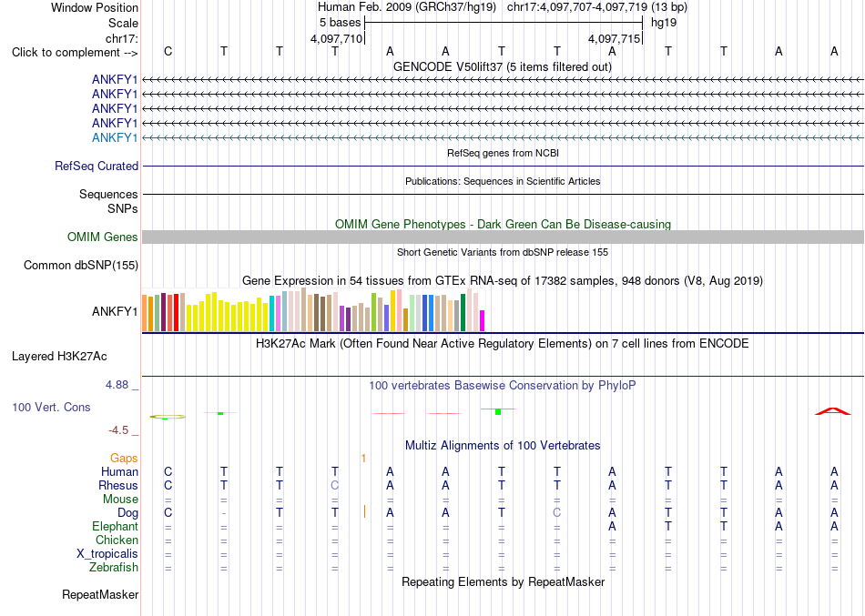Select the light blue ANKFY1 transcript label
Image resolution: width=865 pixels, height=616 pixels.
tap(115, 137)
